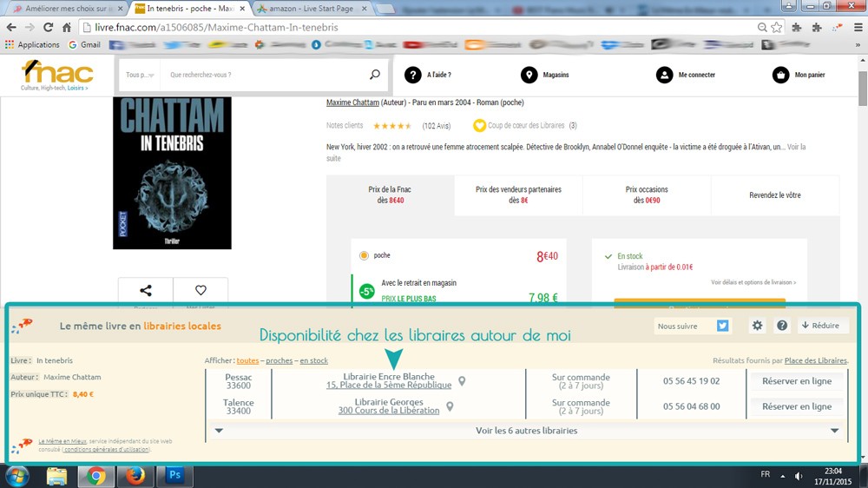Open the browser home page icon
The width and height of the screenshot is (868, 488).
[x=67, y=27]
